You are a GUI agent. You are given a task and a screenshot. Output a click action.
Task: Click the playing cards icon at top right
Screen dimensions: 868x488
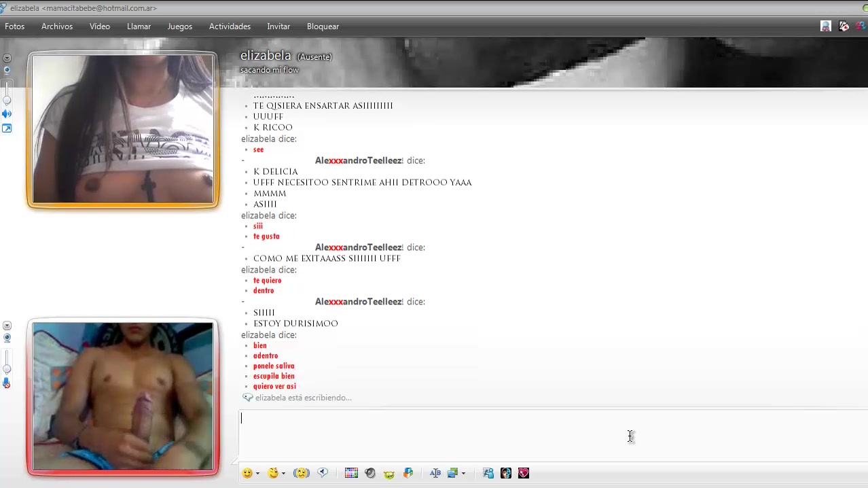coord(844,27)
